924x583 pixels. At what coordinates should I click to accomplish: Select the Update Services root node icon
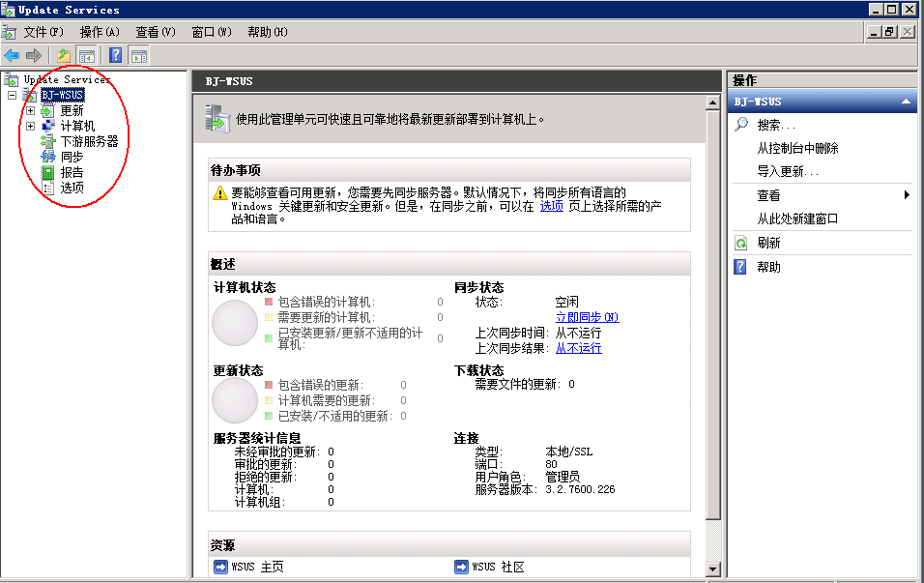(12, 79)
